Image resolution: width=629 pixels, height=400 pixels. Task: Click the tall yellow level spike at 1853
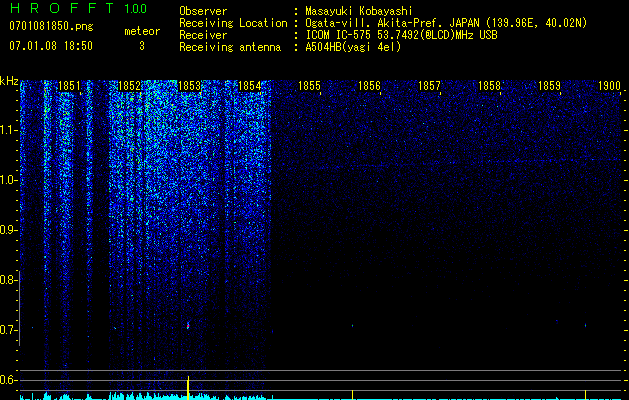pos(188,387)
